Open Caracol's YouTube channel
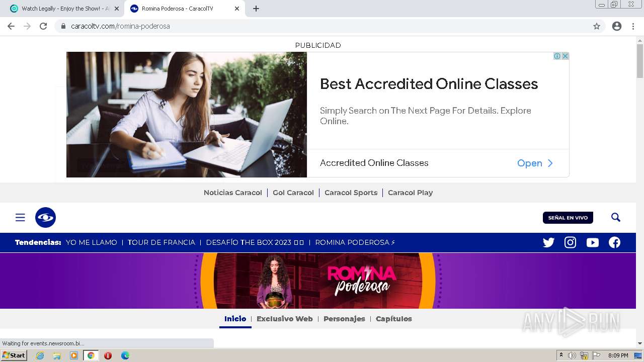 click(x=593, y=242)
